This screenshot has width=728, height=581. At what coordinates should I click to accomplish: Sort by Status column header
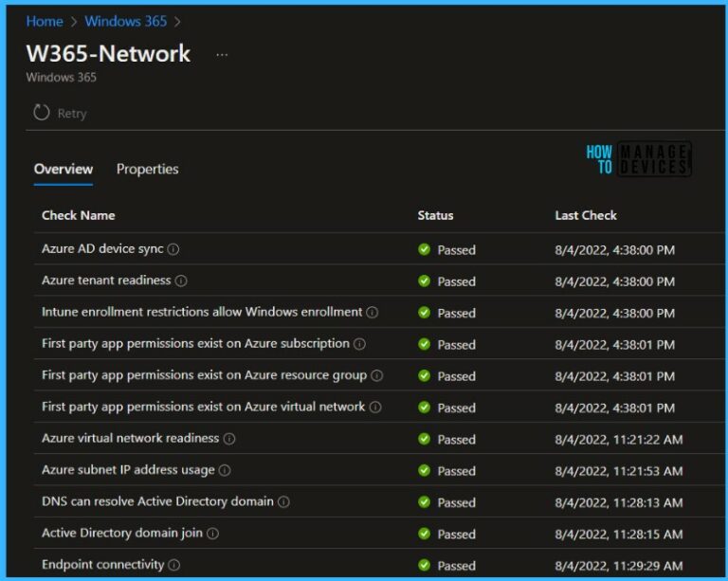[435, 215]
